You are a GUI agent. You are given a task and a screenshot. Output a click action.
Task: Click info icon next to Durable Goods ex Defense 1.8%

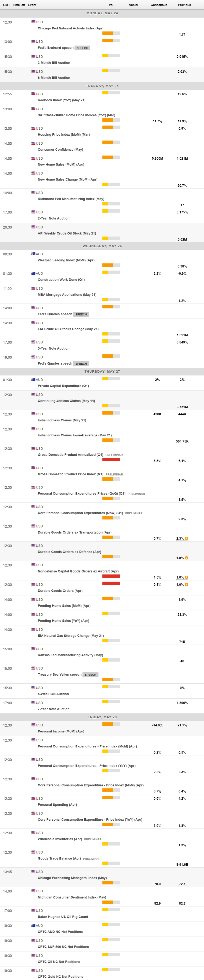[x=187, y=558]
